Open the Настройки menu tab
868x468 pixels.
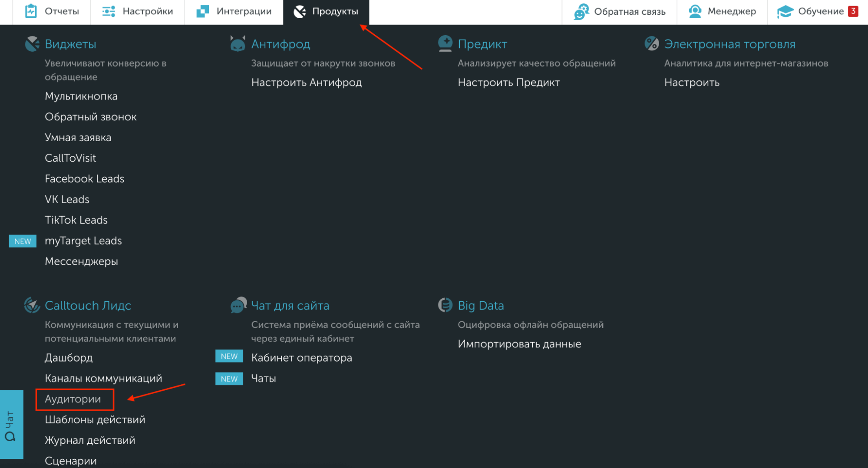click(138, 12)
